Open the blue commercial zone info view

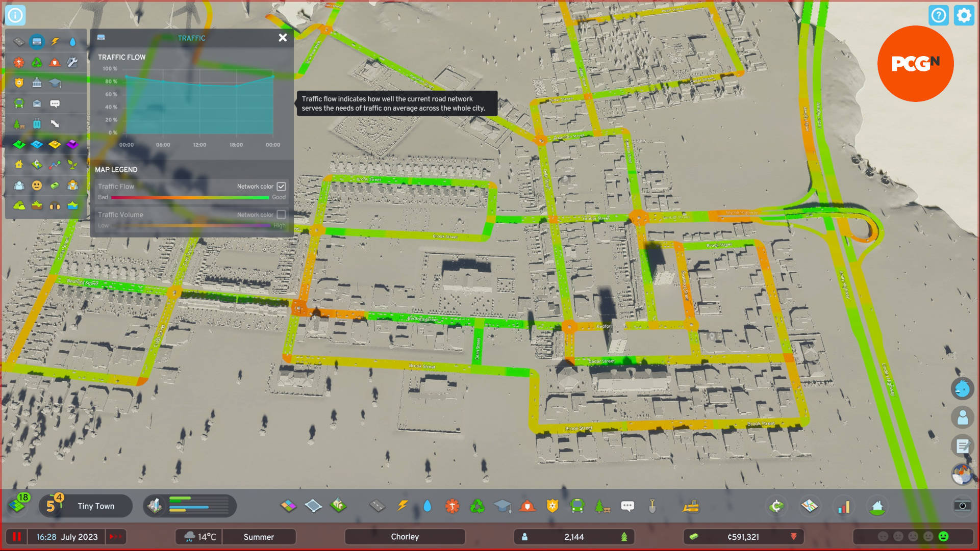pos(37,144)
